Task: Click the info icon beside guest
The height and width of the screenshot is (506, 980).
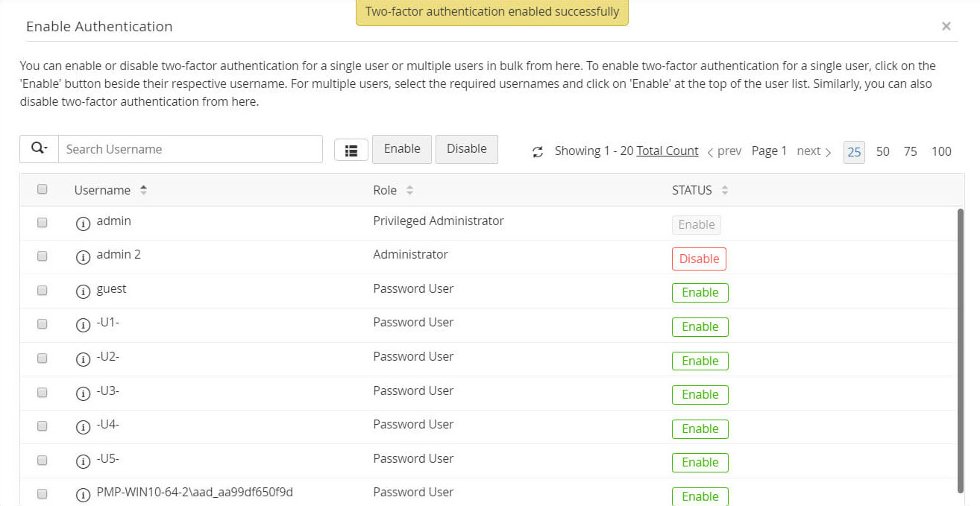Action: (x=84, y=291)
